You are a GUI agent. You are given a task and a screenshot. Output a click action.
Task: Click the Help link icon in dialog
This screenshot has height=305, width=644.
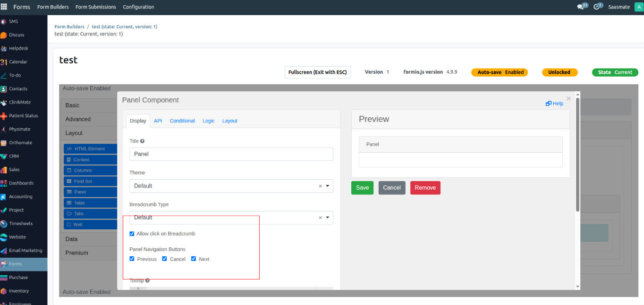[x=549, y=104]
